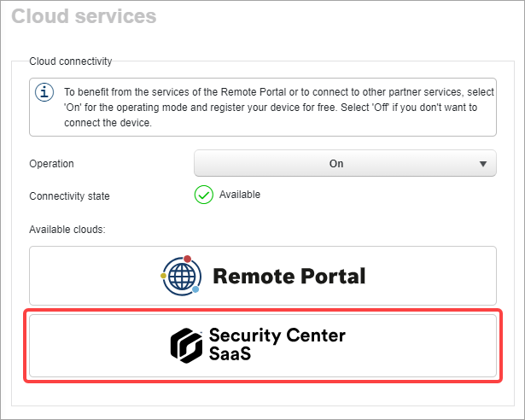Click the blue dot on Remote Portal logo
This screenshot has height=420, width=525.
click(195, 290)
